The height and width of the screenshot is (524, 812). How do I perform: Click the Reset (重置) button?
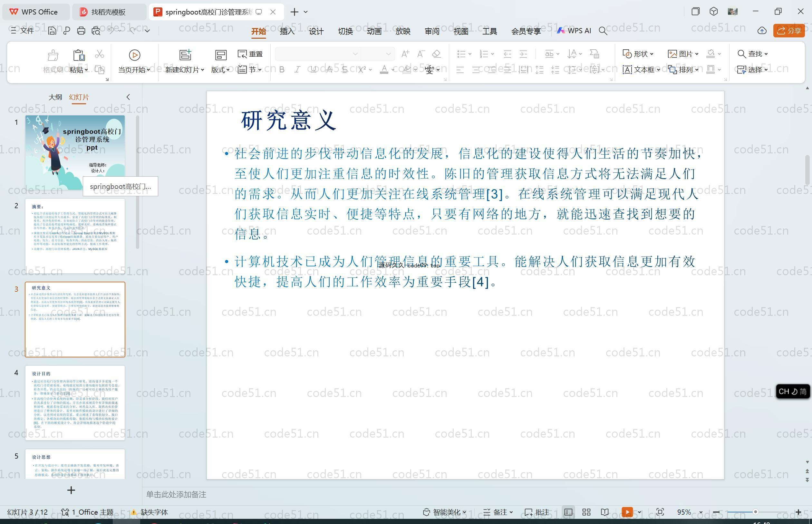[x=250, y=54]
